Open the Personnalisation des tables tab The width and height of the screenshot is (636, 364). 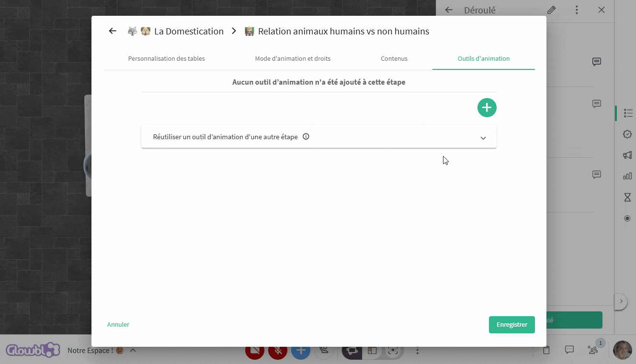(x=166, y=58)
